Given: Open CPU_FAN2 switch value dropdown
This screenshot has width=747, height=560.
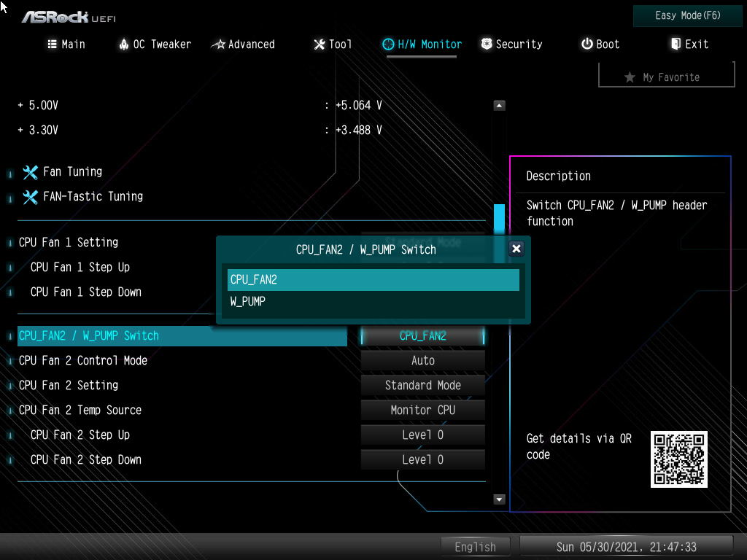Looking at the screenshot, I should click(x=422, y=335).
